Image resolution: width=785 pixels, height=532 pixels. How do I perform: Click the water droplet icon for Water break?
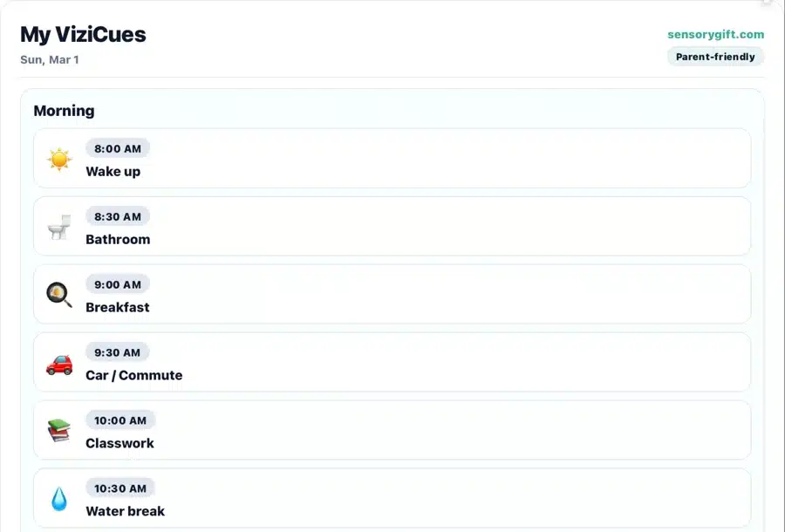pos(58,499)
